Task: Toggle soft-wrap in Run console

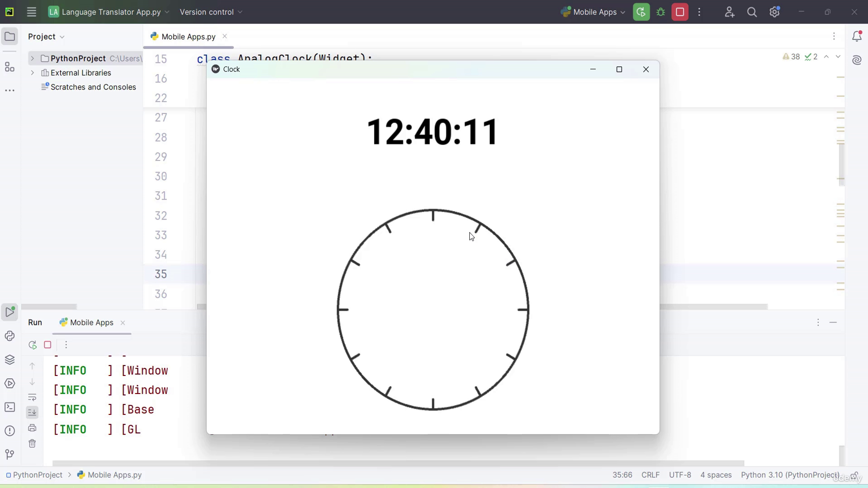Action: 32,397
